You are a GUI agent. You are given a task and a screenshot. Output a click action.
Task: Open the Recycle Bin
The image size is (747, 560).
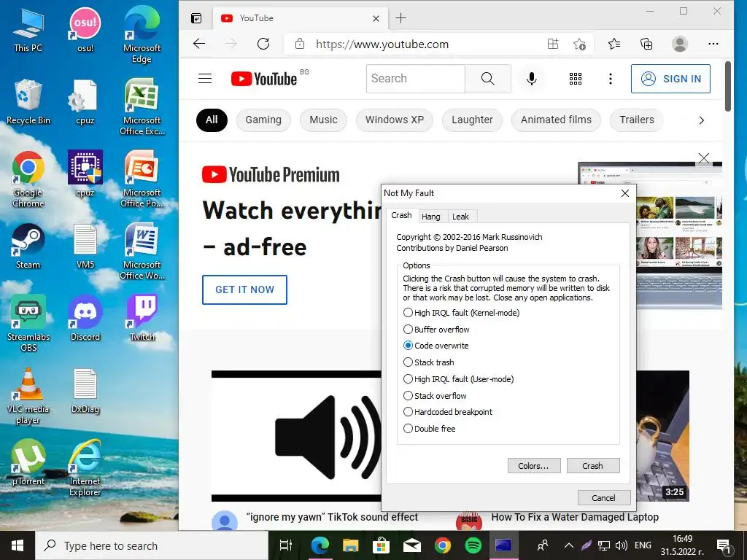tap(28, 102)
